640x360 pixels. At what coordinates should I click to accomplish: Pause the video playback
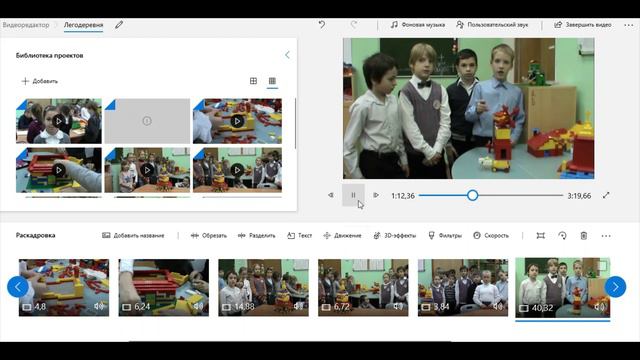pos(353,195)
